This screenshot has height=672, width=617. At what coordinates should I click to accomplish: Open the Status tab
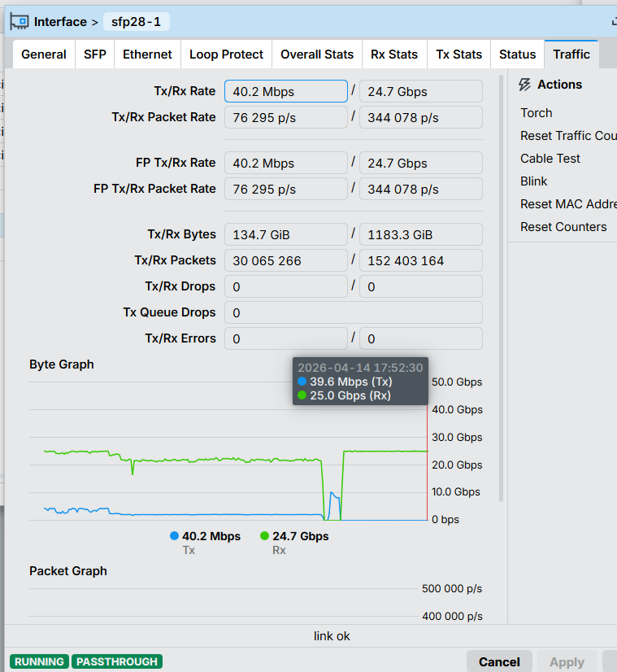pyautogui.click(x=517, y=55)
